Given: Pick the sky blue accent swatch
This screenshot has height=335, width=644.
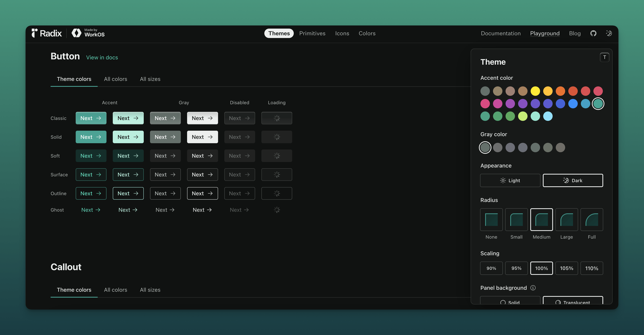Looking at the screenshot, I should coord(548,116).
